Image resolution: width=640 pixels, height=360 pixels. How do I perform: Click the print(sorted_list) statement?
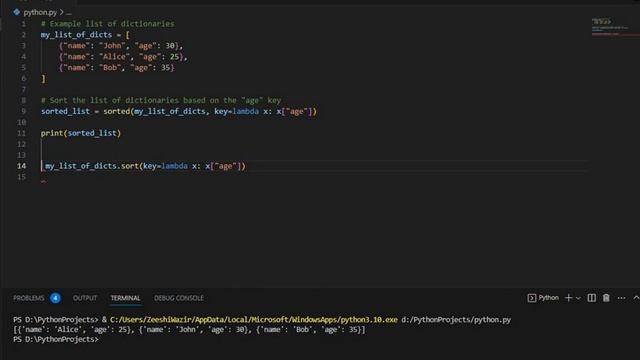click(81, 133)
